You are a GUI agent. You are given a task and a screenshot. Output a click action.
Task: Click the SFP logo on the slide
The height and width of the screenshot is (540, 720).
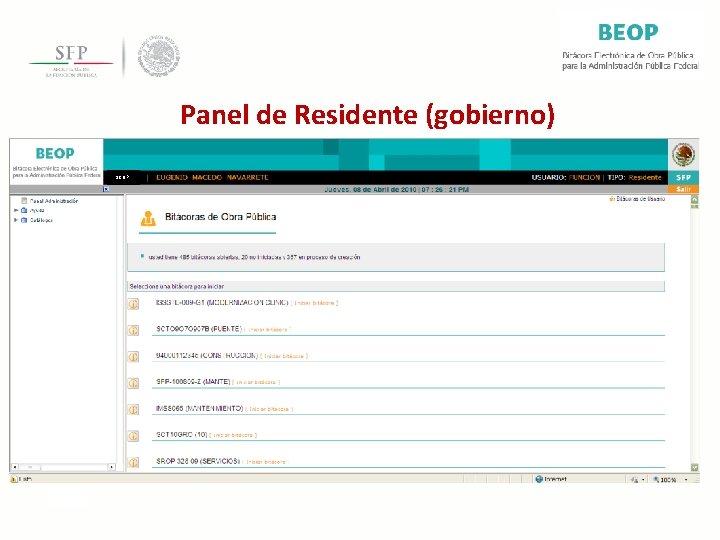click(x=72, y=61)
